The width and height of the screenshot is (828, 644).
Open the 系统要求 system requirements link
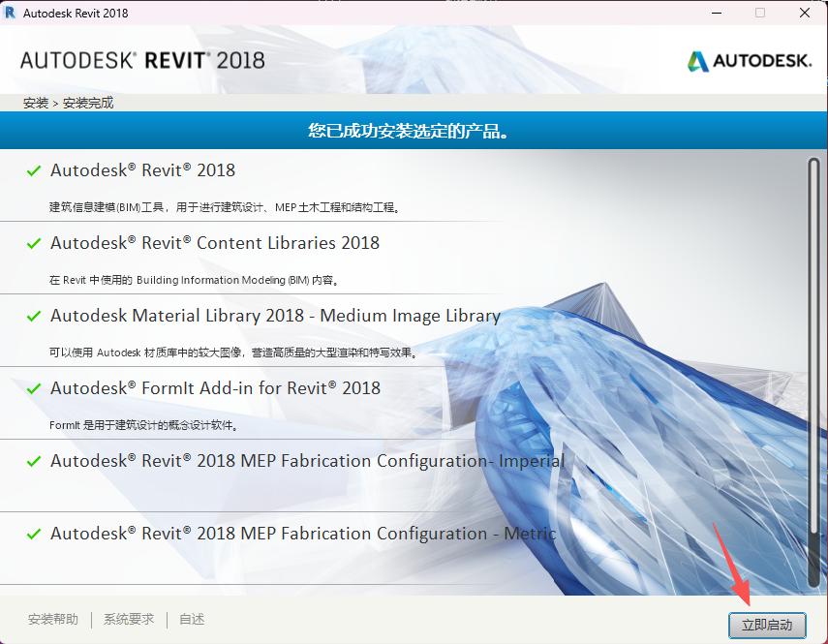pyautogui.click(x=128, y=619)
